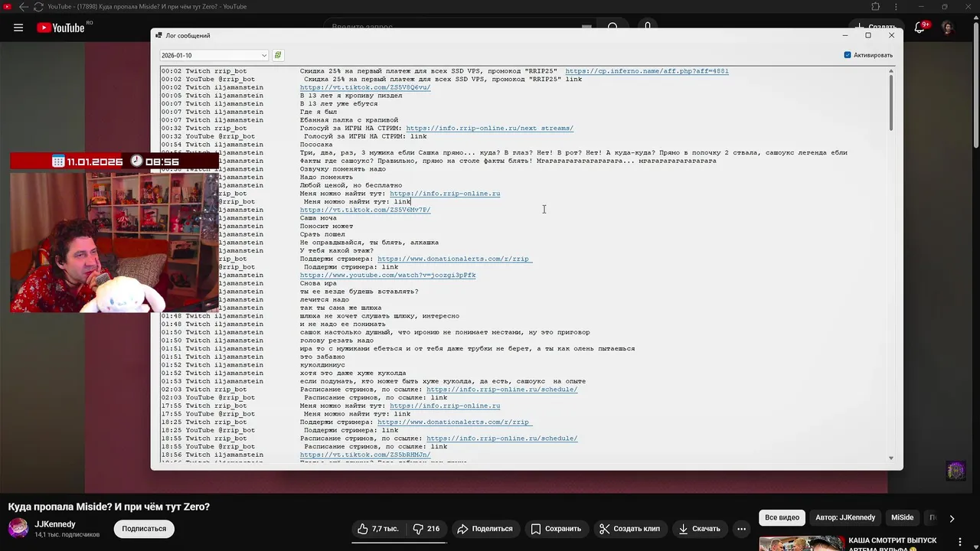The image size is (980, 551).
Task: Click the 'Снова ира' log message
Action: click(x=318, y=283)
